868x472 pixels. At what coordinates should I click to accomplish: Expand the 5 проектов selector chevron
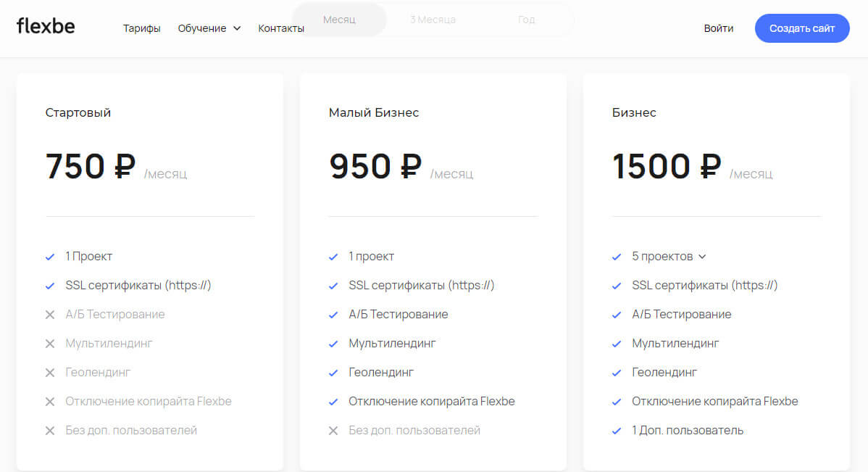[x=701, y=257]
